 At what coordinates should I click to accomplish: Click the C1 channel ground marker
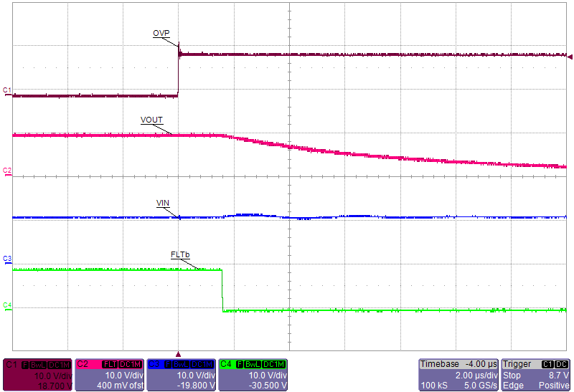[x=6, y=90]
